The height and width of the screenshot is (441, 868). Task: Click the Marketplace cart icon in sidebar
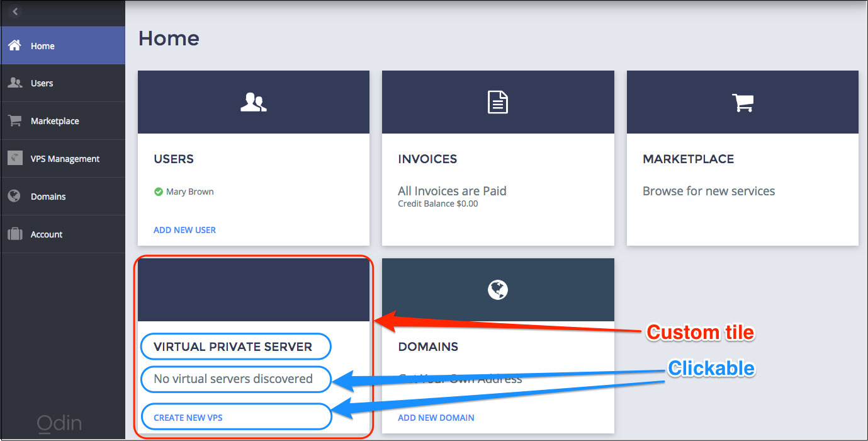(14, 121)
